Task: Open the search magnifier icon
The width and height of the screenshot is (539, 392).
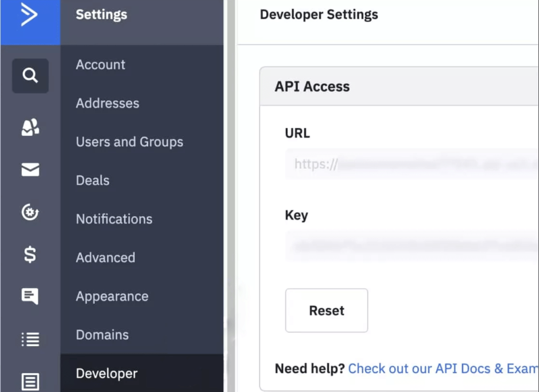Action: pyautogui.click(x=30, y=76)
